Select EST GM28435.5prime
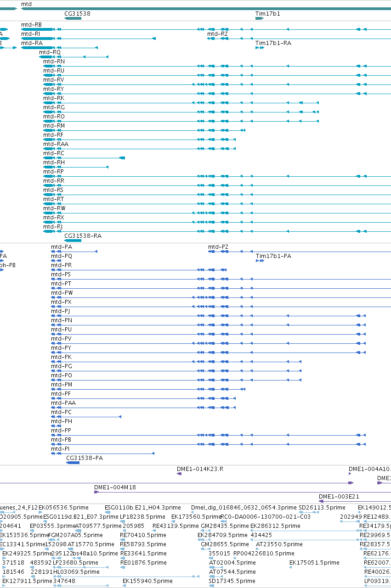391x588 pixels. (x=224, y=526)
